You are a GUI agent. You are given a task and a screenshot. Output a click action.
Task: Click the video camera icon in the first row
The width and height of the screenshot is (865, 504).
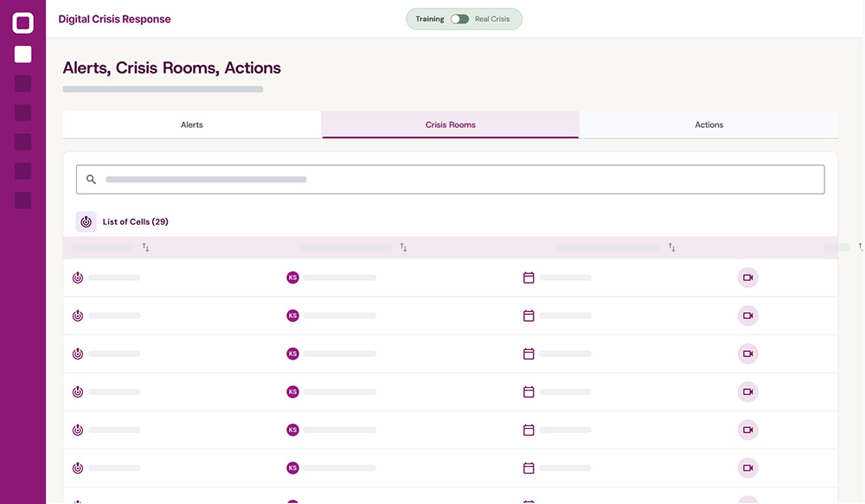747,278
